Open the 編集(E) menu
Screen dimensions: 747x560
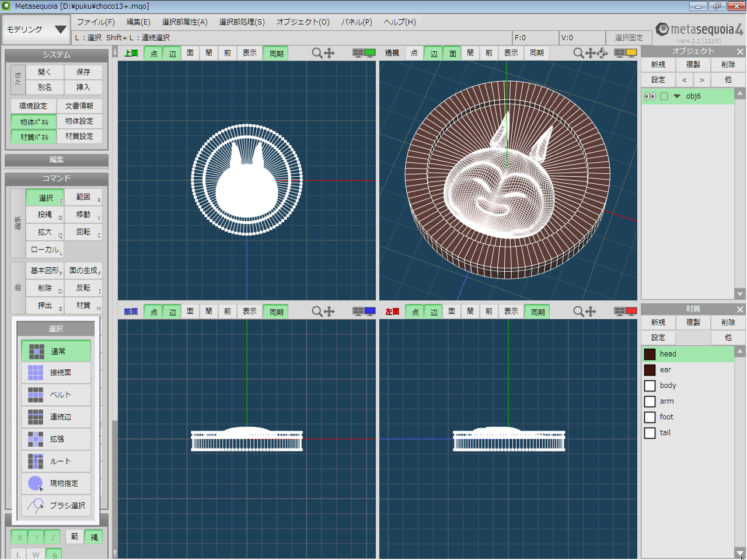point(138,22)
